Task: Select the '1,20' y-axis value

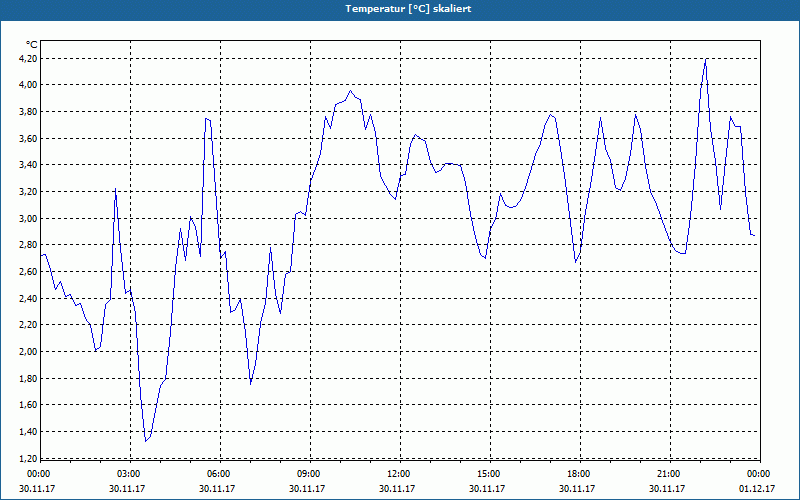Action: pos(29,458)
